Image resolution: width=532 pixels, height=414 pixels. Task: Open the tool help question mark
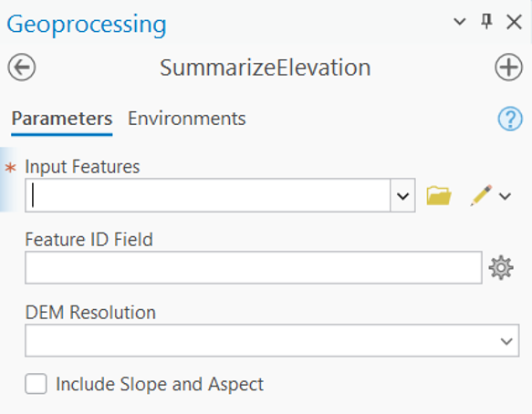pos(510,119)
